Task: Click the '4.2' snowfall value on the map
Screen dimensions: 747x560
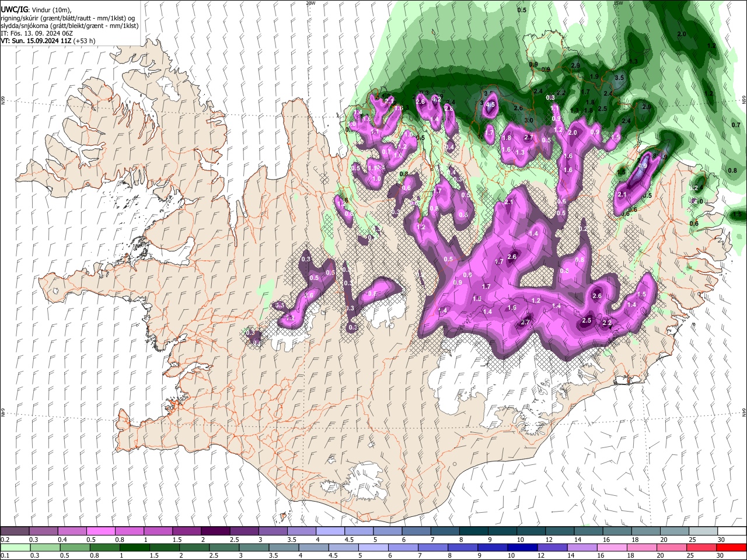Action: coord(436,99)
